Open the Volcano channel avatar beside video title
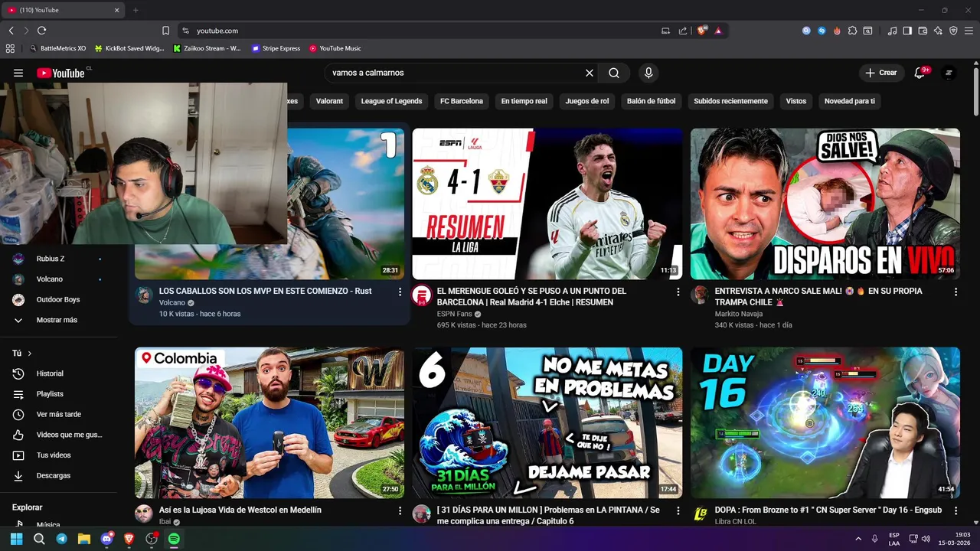Viewport: 980px width, 551px height. (x=144, y=295)
